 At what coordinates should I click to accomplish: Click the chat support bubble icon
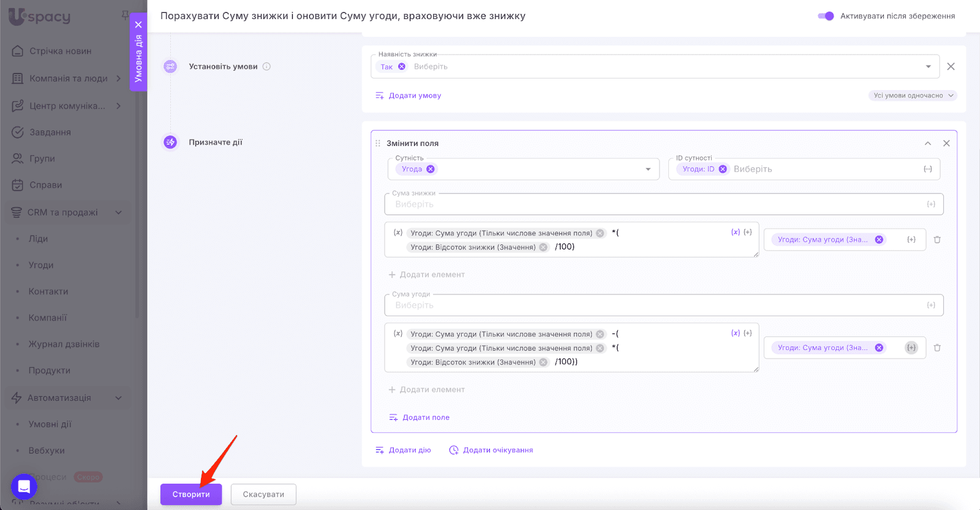(x=24, y=487)
